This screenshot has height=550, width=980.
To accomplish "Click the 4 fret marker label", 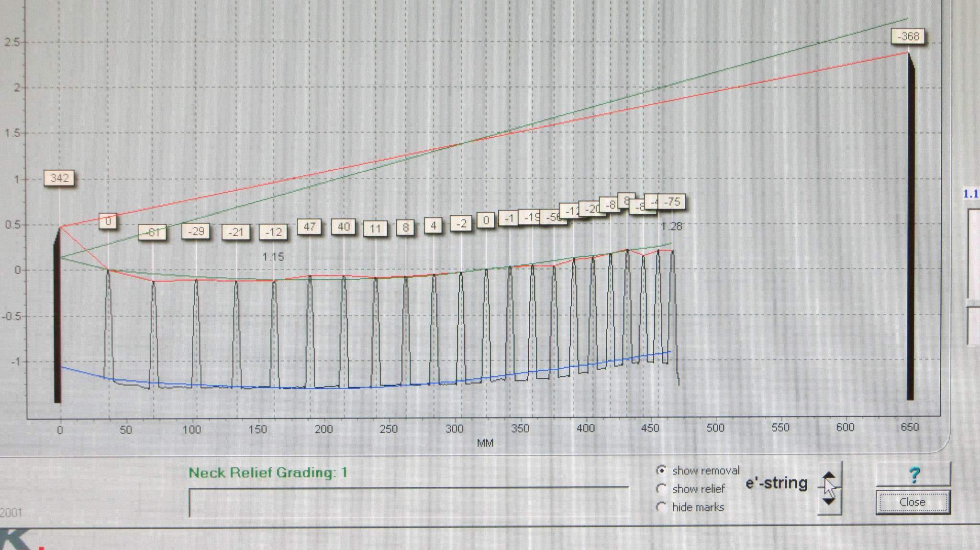I will [x=433, y=225].
